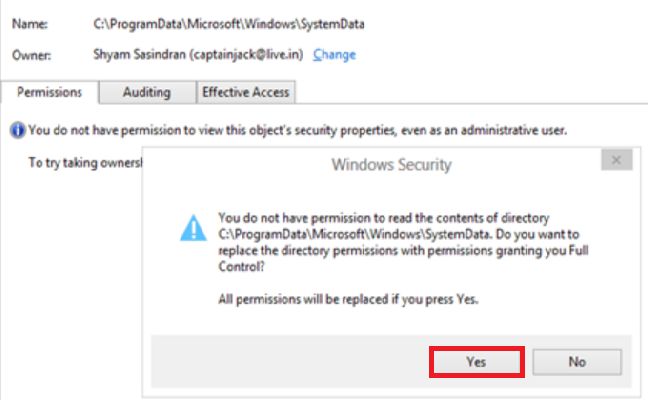The width and height of the screenshot is (650, 400).
Task: Open the Auditing tab
Action: 146,92
